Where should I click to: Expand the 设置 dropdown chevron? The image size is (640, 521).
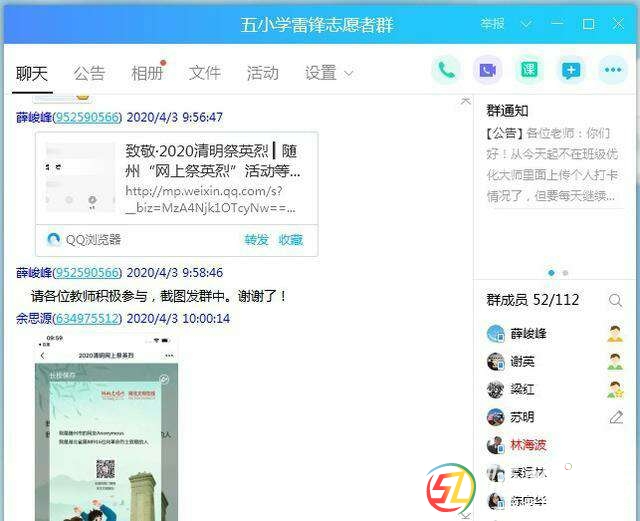(349, 74)
